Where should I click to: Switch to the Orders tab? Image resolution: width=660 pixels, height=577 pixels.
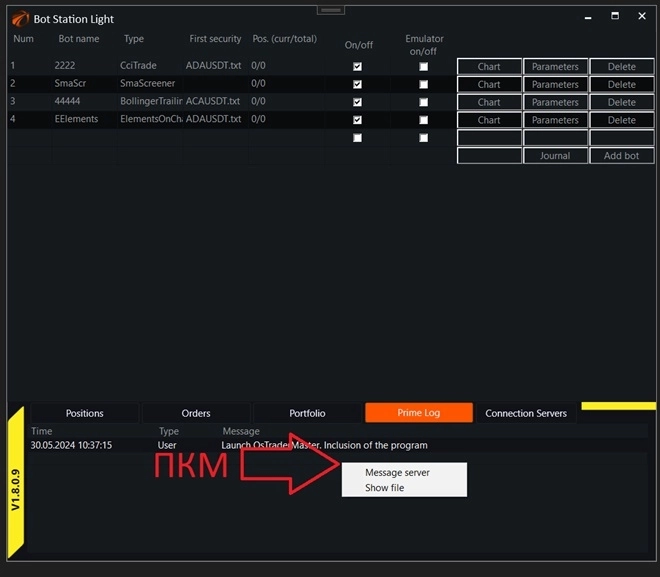pos(196,413)
